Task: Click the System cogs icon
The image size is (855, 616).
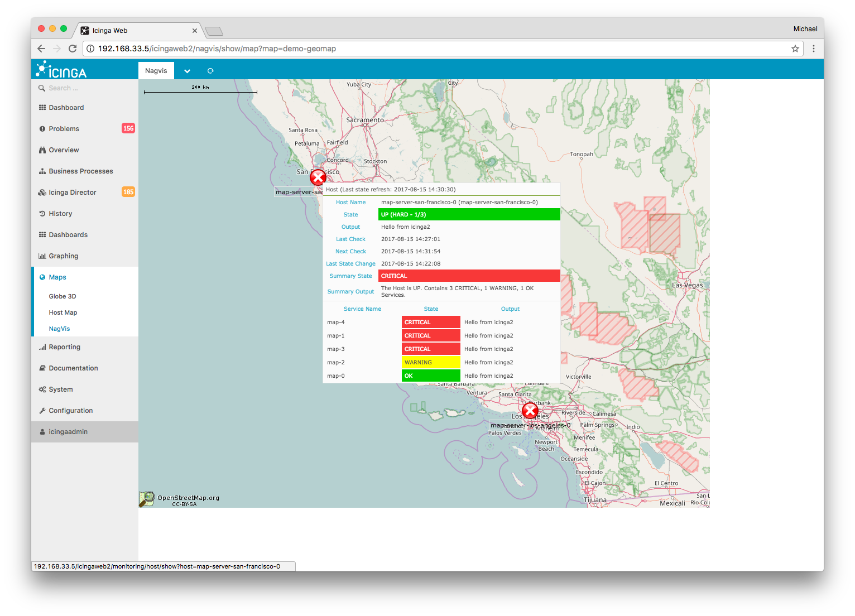Action: coord(42,389)
